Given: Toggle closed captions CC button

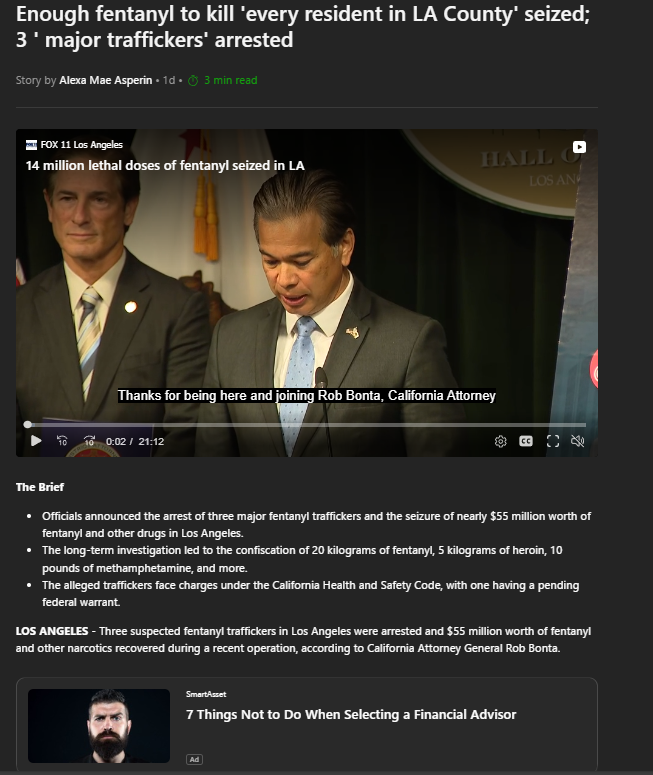Looking at the screenshot, I should pos(526,441).
